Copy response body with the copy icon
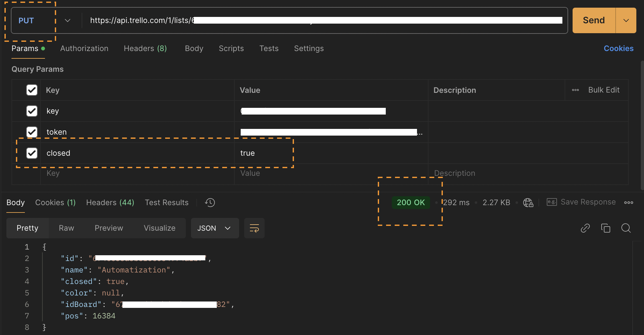Screen dimensions: 644x335 (605, 228)
